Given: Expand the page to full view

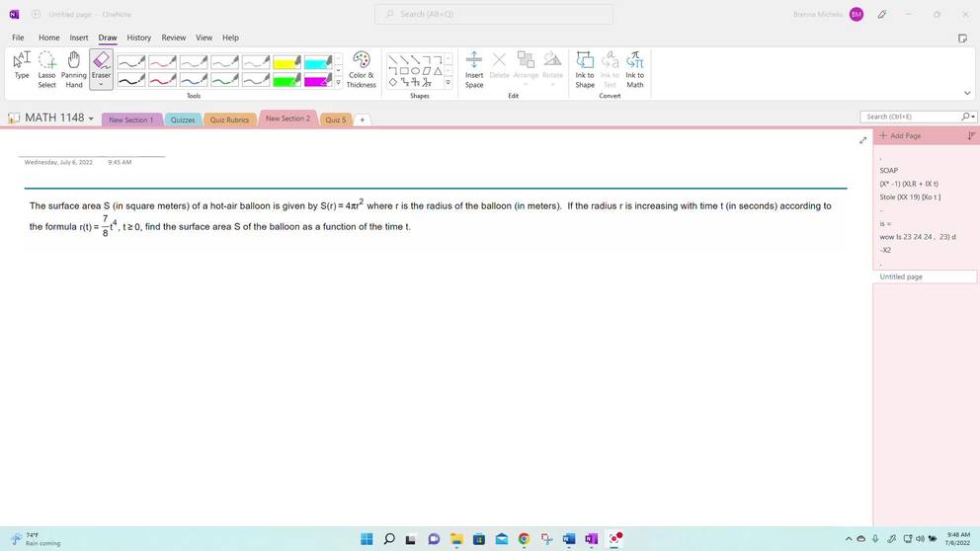Looking at the screenshot, I should point(862,140).
